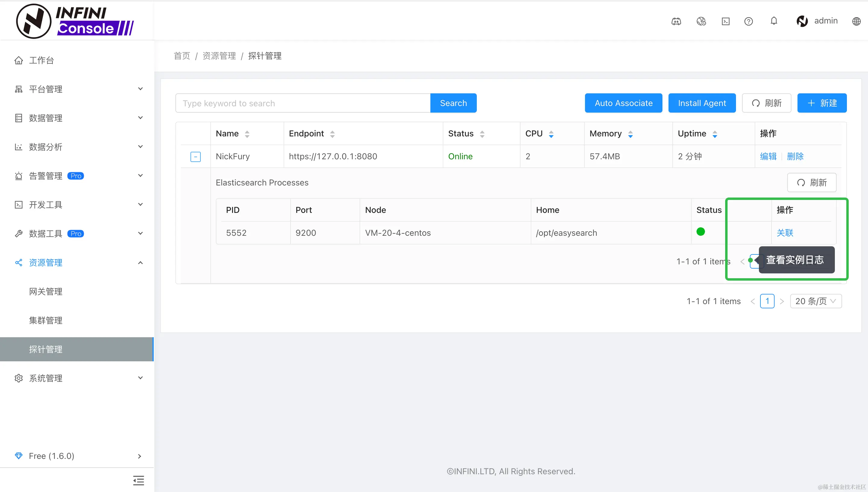Click the theme palette icon in header
The image size is (868, 492).
[x=701, y=21]
